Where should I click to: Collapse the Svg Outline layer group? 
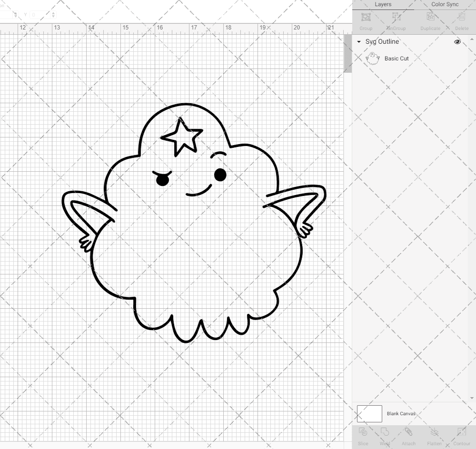click(358, 42)
